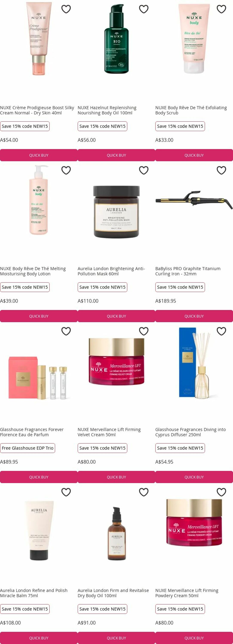Click Save 15% badge under BaByliss Curling Iron
The width and height of the screenshot is (233, 644).
click(x=180, y=287)
